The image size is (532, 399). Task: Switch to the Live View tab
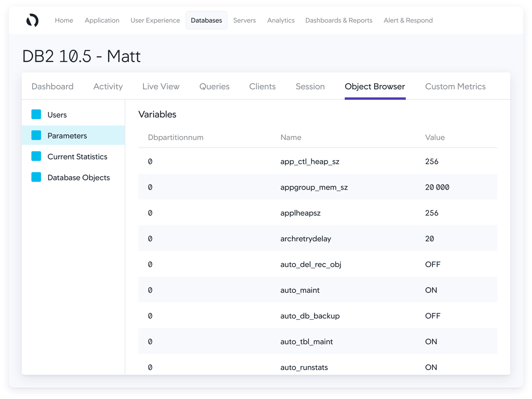pyautogui.click(x=161, y=86)
